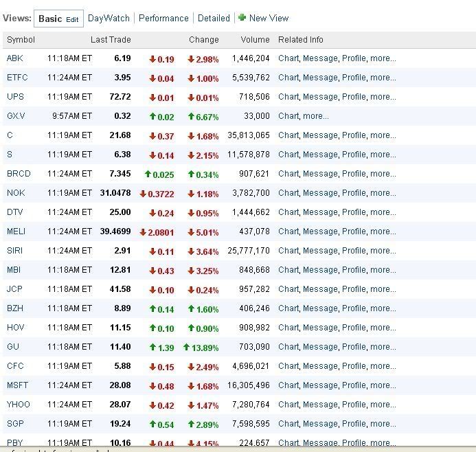Click the green up arrow beside SGP 0.54
The height and width of the screenshot is (452, 476).
[152, 425]
